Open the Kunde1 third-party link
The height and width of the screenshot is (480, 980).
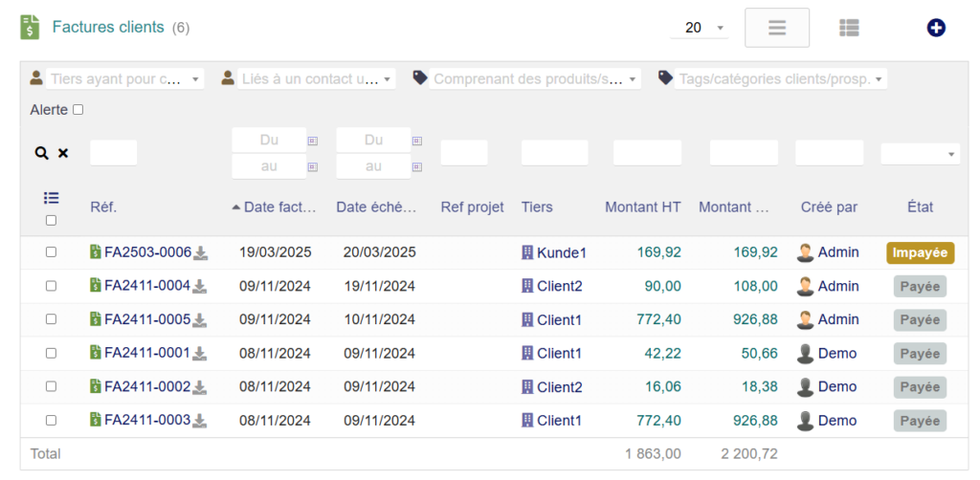[x=561, y=252]
